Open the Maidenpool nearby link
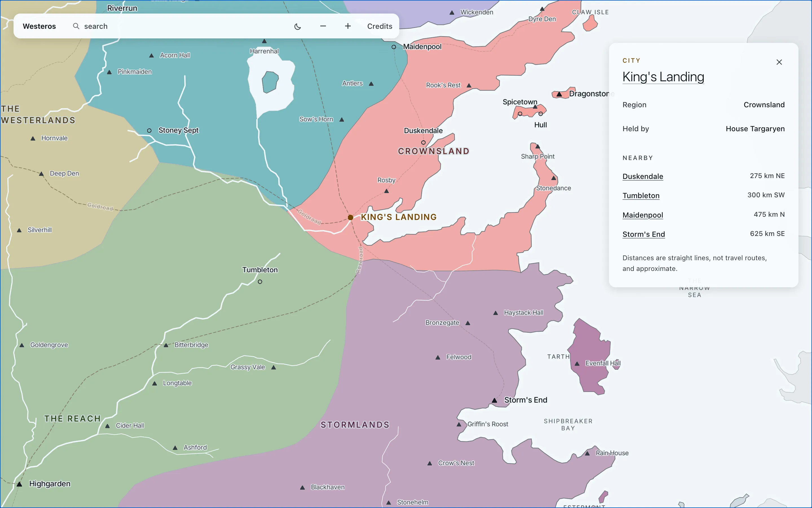This screenshot has height=508, width=812. [643, 215]
